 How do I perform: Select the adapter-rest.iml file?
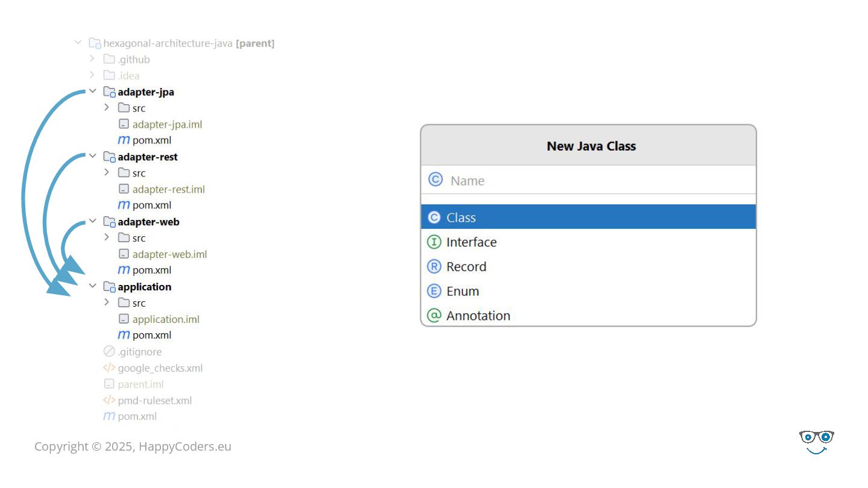(168, 189)
